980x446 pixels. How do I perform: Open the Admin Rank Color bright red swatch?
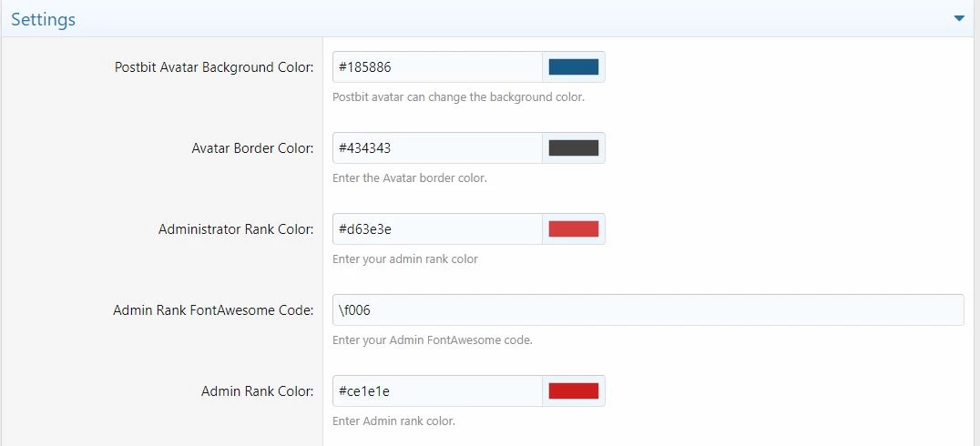[x=573, y=391]
